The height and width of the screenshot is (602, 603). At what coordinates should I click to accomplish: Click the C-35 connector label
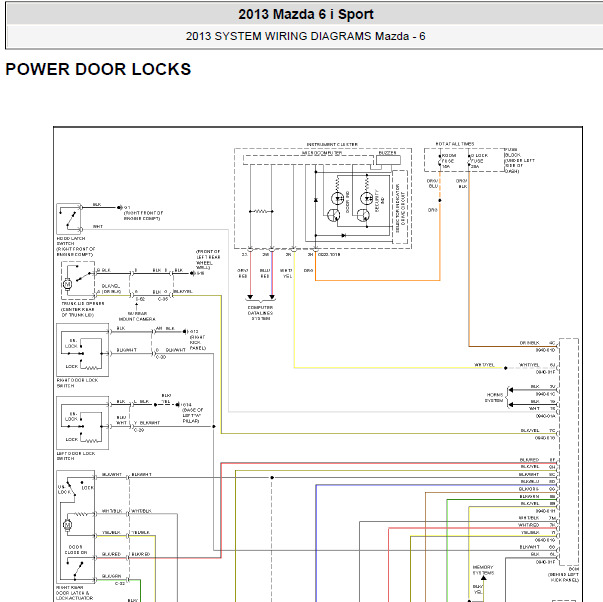pyautogui.click(x=163, y=299)
